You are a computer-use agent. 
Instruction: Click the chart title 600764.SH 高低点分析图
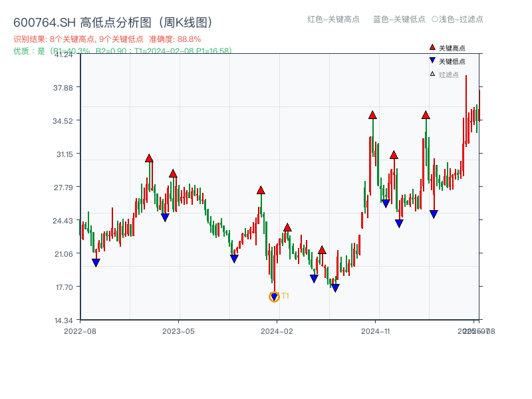(x=113, y=23)
